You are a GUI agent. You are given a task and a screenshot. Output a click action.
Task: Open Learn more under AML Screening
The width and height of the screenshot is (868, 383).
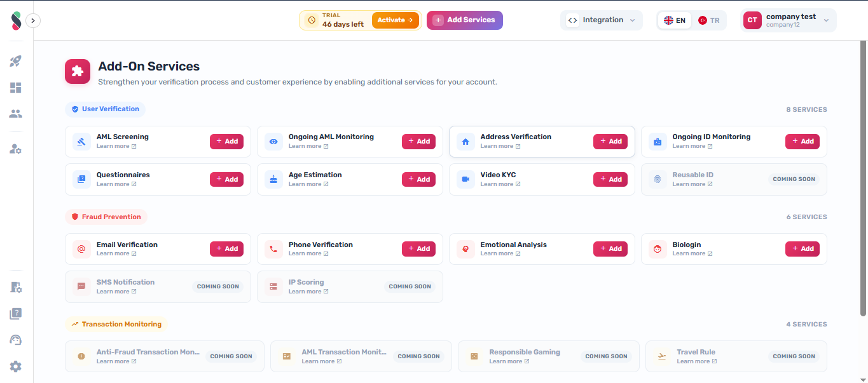116,146
